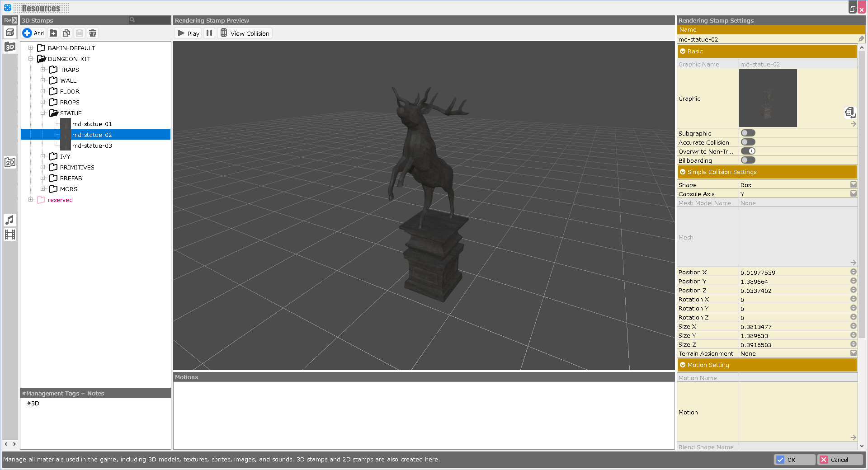Collapse the Simple Collision Settings section
The width and height of the screenshot is (868, 470).
[683, 172]
